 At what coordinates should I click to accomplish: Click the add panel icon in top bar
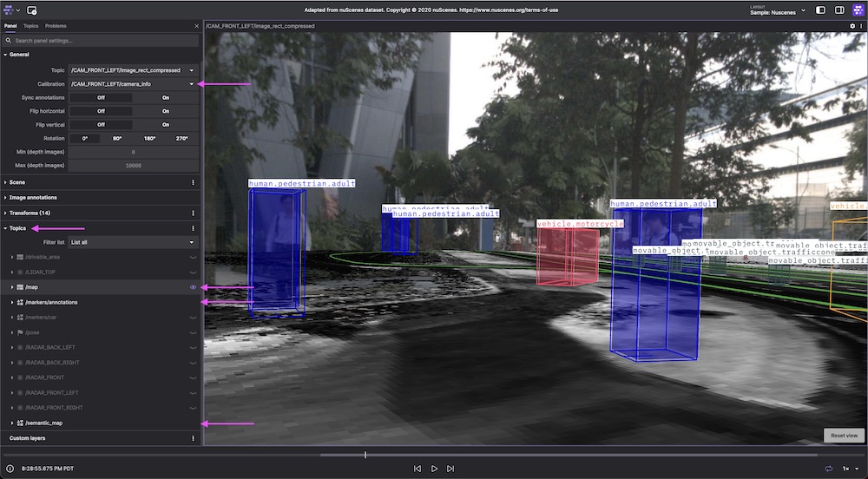pos(32,10)
